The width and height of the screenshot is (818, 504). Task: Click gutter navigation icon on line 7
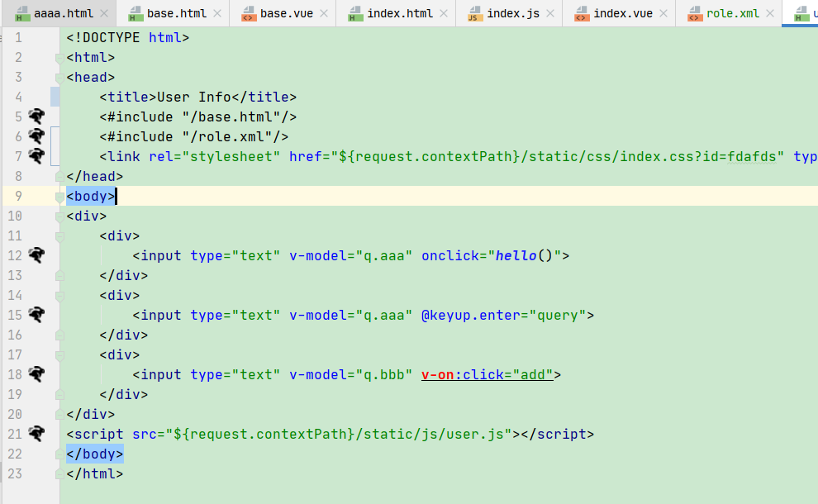[36, 156]
